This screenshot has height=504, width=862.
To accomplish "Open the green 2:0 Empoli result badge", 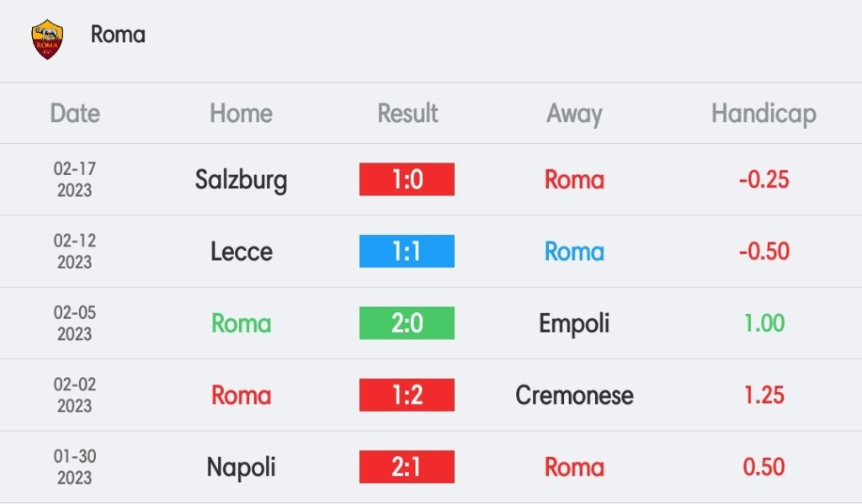I will 407,323.
